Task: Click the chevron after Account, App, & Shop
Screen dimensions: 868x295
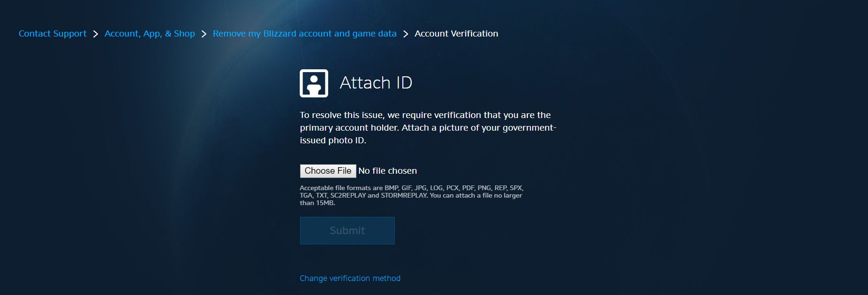Action: [x=204, y=34]
